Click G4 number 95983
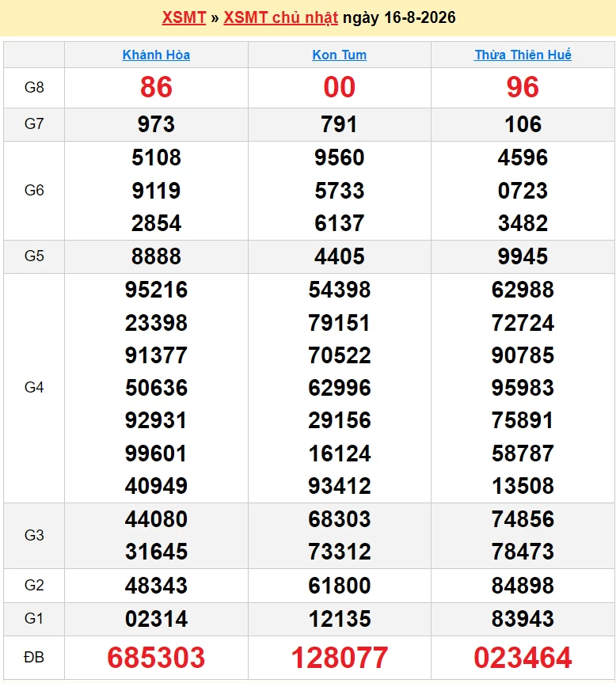Image resolution: width=616 pixels, height=683 pixels. click(x=523, y=388)
